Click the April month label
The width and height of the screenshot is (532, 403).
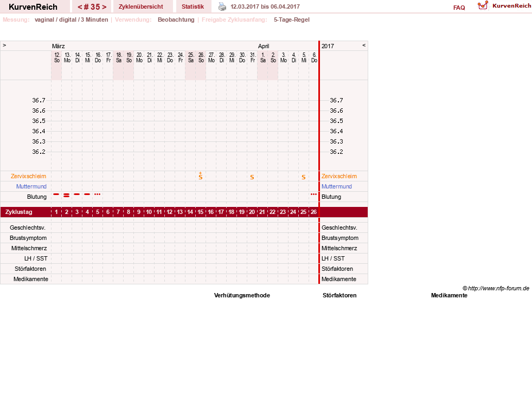[264, 46]
